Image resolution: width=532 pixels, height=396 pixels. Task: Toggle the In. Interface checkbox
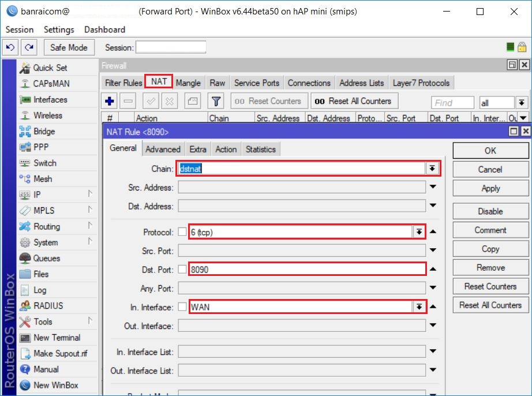183,307
